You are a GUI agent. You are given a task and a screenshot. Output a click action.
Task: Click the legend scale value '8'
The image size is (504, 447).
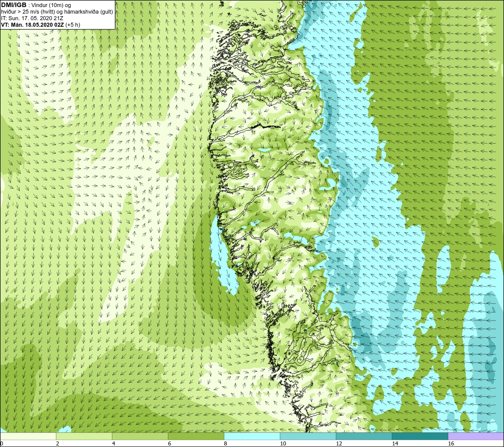coord(225,443)
